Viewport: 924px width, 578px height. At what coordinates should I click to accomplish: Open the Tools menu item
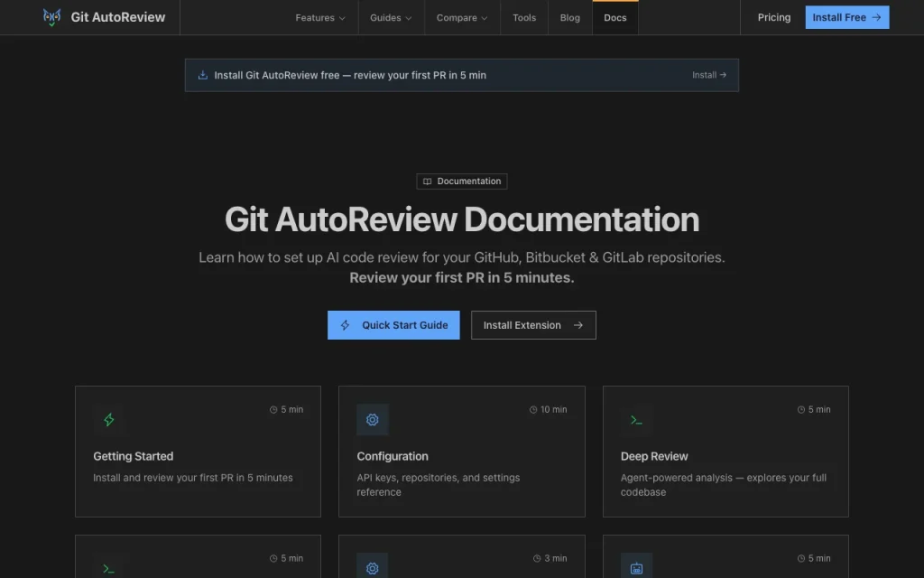pos(524,18)
